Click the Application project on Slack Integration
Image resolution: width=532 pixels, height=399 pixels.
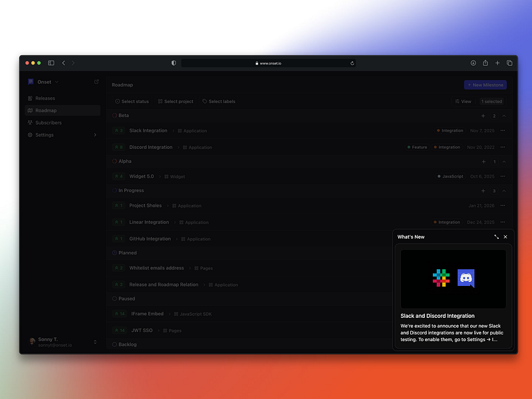coord(192,130)
